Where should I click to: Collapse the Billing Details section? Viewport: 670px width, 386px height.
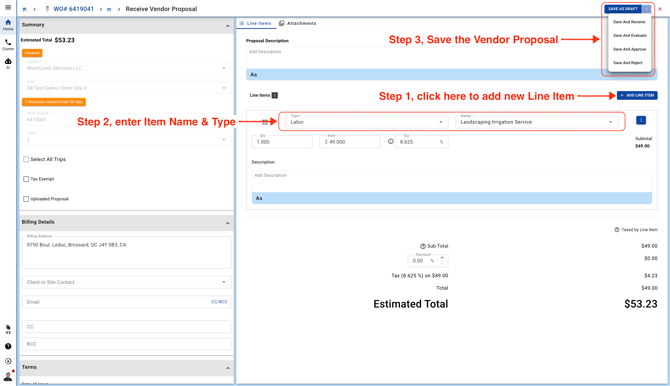tap(227, 223)
